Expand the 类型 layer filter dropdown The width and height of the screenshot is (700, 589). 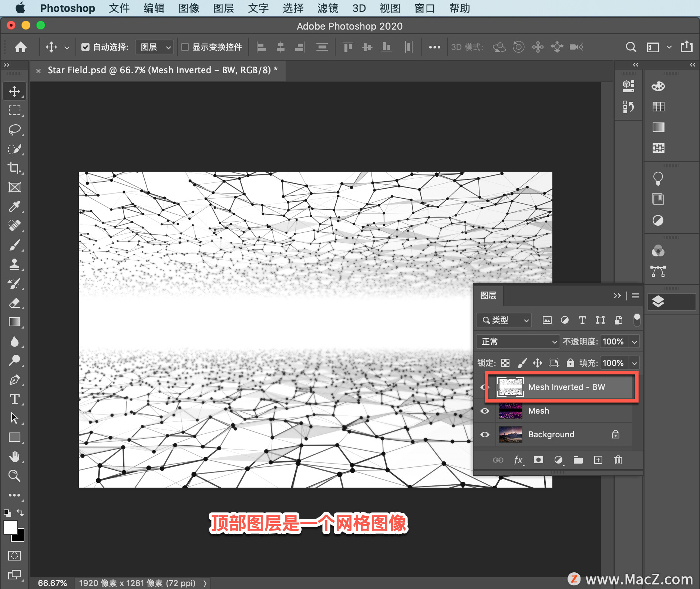504,320
